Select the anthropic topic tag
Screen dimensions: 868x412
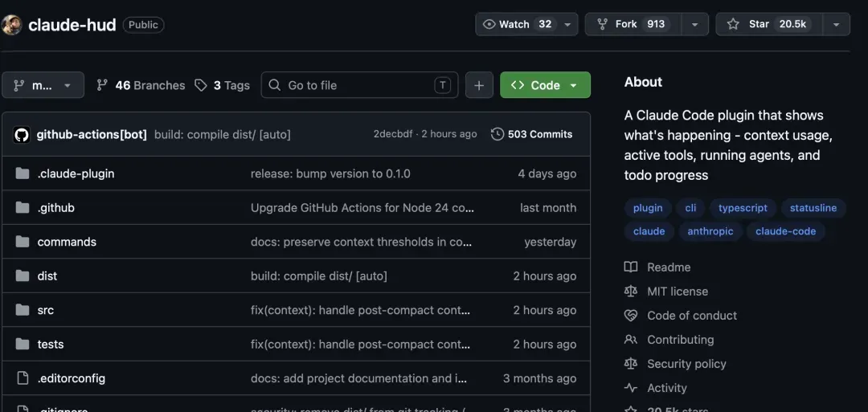pos(710,231)
